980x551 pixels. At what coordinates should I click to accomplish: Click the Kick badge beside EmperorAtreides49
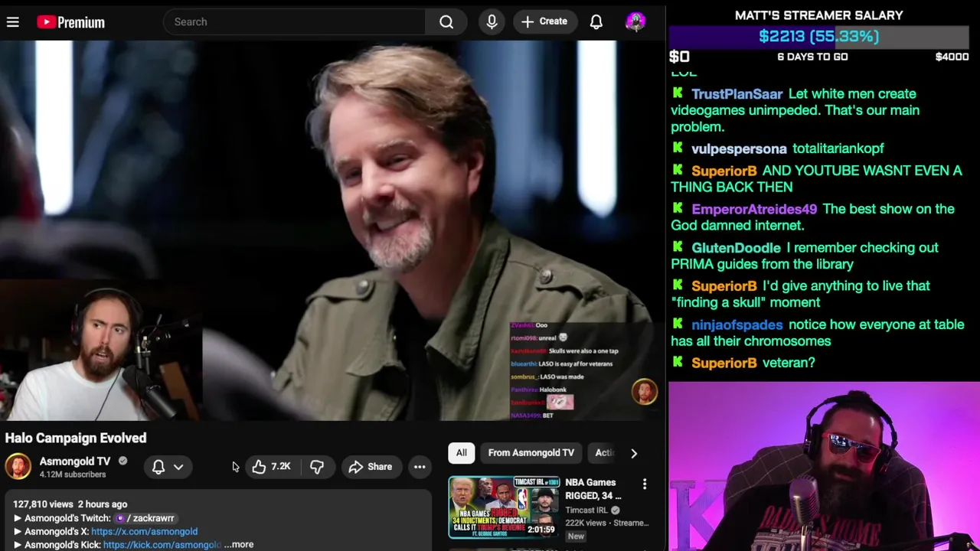pyautogui.click(x=678, y=207)
